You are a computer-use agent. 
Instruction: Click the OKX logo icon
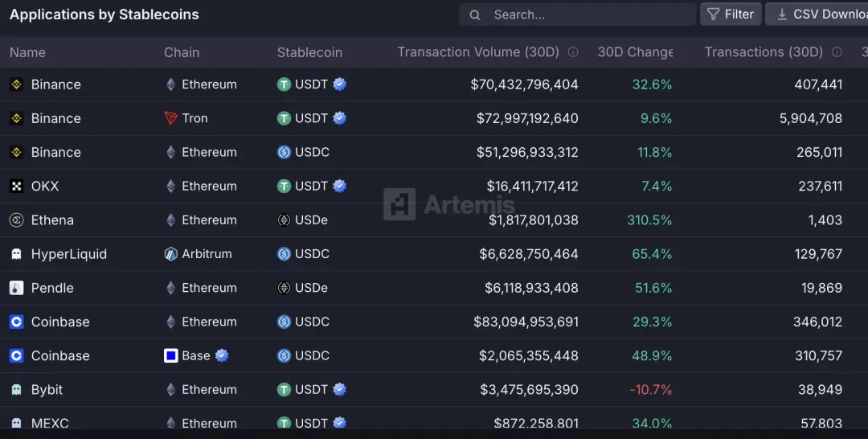[x=16, y=187]
